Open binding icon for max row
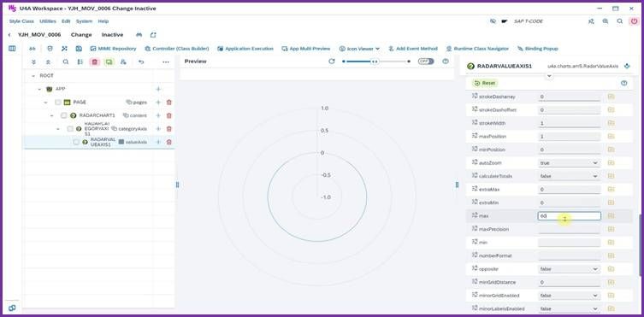Viewport: 644px width, 317px height. 611,215
